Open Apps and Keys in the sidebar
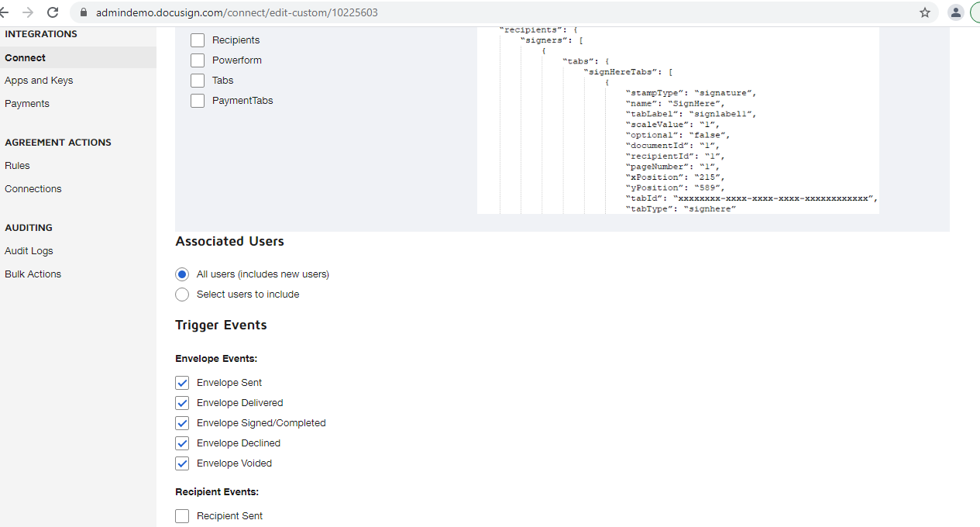This screenshot has height=527, width=980. [x=39, y=81]
